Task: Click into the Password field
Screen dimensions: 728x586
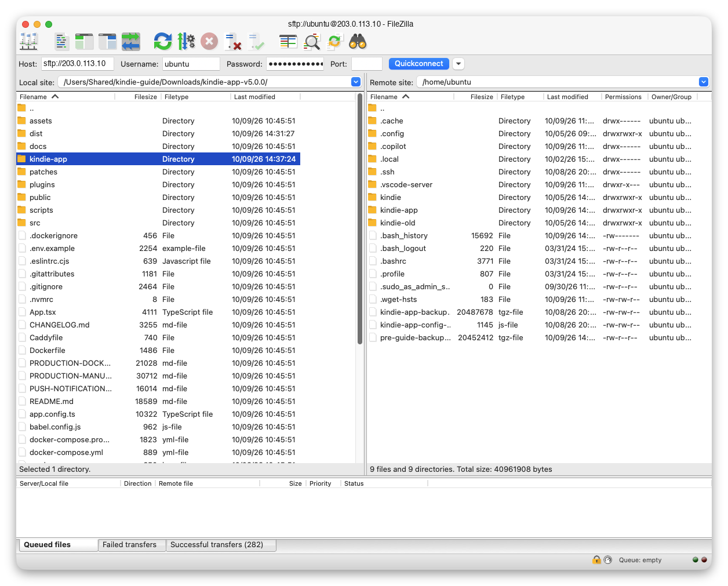Action: tap(295, 64)
